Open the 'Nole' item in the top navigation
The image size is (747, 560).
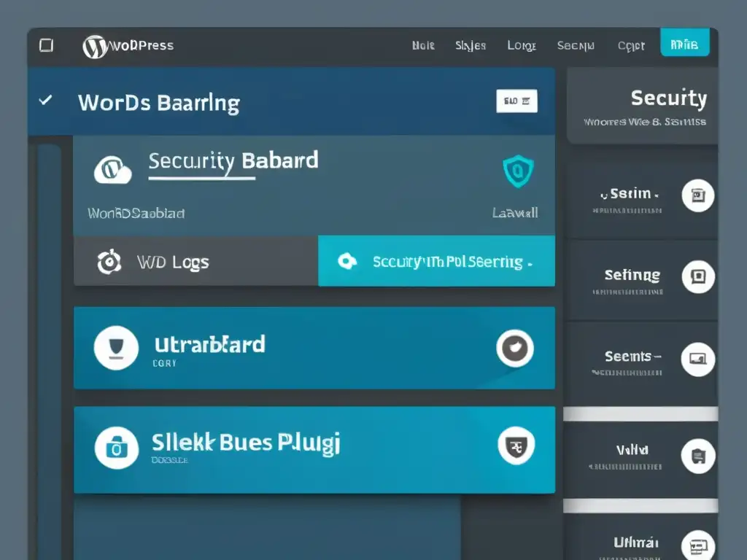pyautogui.click(x=423, y=46)
